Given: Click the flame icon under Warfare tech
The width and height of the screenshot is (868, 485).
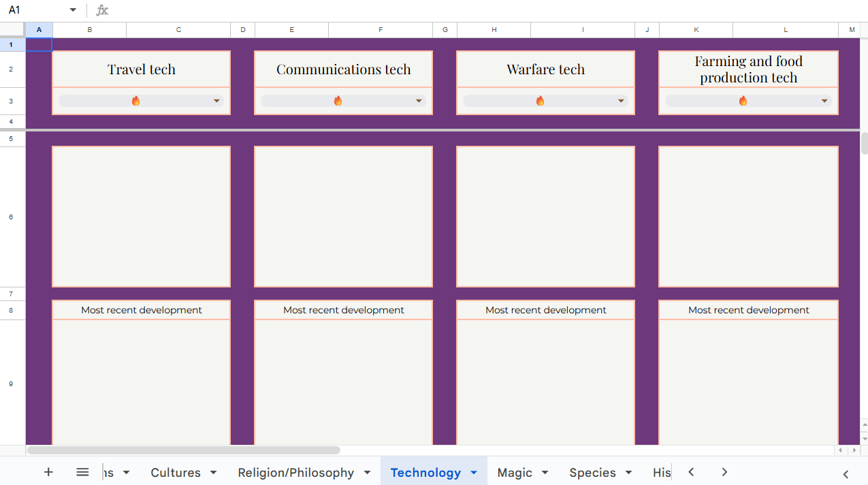Looking at the screenshot, I should [541, 99].
